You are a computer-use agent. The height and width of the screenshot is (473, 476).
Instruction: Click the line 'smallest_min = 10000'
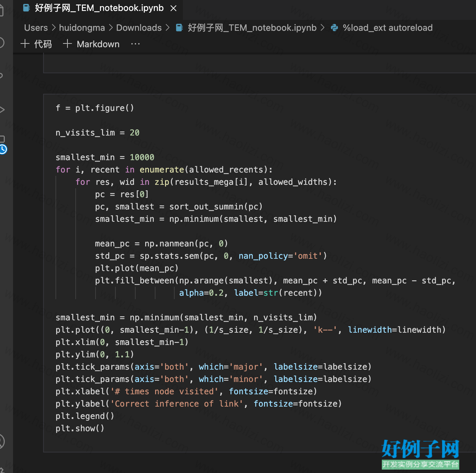(x=105, y=157)
